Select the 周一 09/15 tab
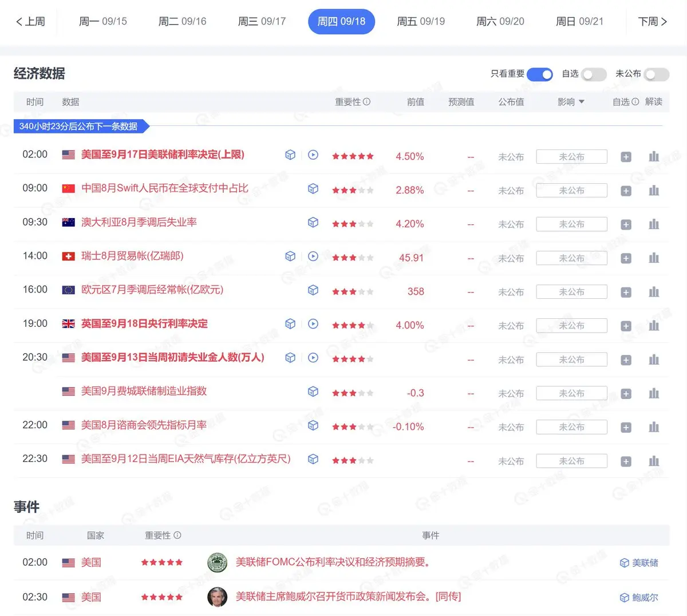 [103, 22]
